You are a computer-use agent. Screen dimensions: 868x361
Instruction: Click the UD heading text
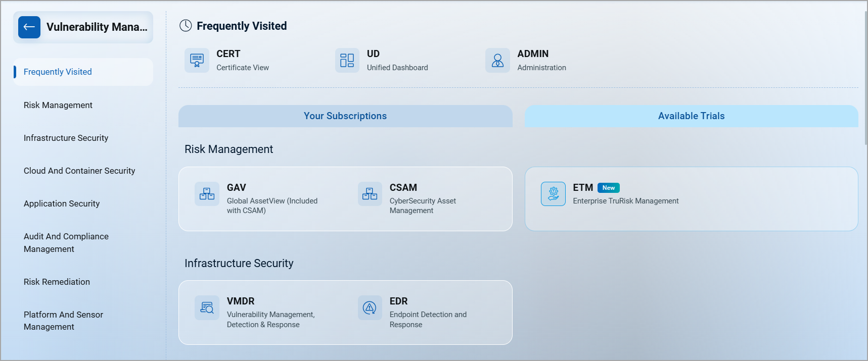(x=373, y=54)
